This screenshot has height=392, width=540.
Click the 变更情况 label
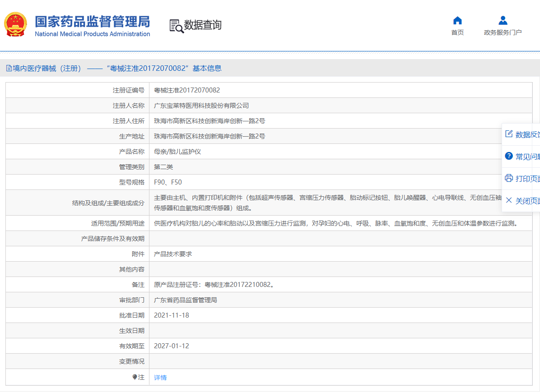pyautogui.click(x=131, y=361)
